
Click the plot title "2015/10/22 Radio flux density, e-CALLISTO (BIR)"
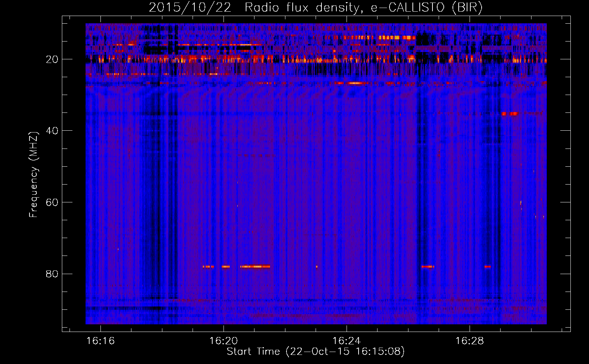coord(316,8)
